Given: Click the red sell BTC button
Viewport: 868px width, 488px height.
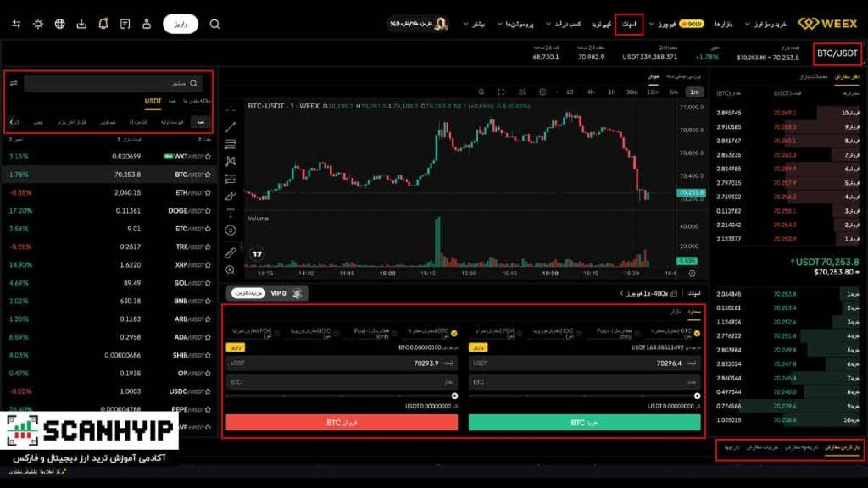Looking at the screenshot, I should [x=342, y=423].
